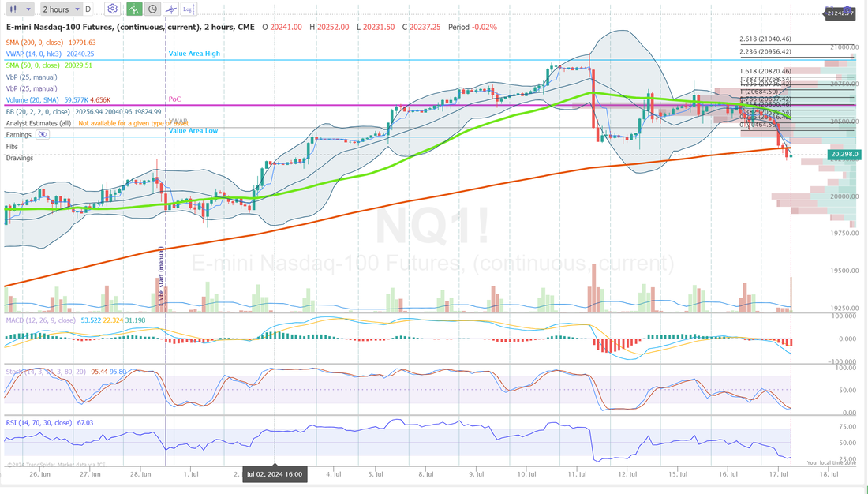
Task: Select the SMA (50, 0, close) indicator label
Action: (32, 65)
